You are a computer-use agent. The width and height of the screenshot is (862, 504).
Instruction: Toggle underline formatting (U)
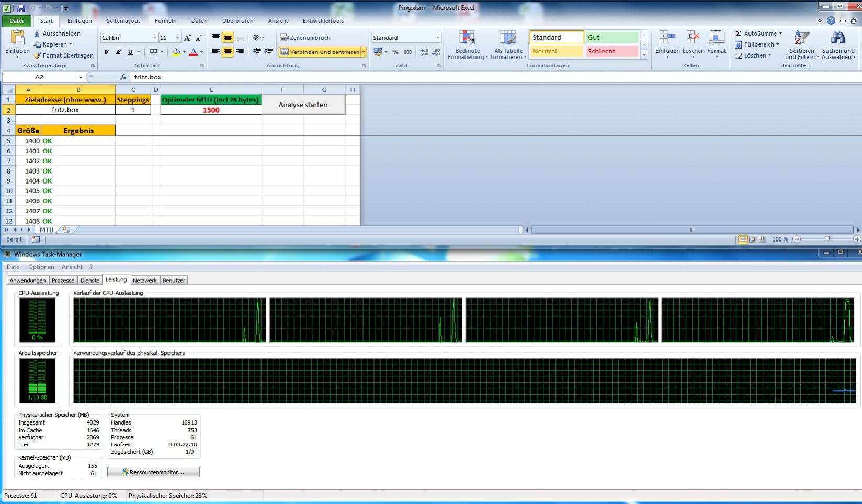pyautogui.click(x=130, y=52)
